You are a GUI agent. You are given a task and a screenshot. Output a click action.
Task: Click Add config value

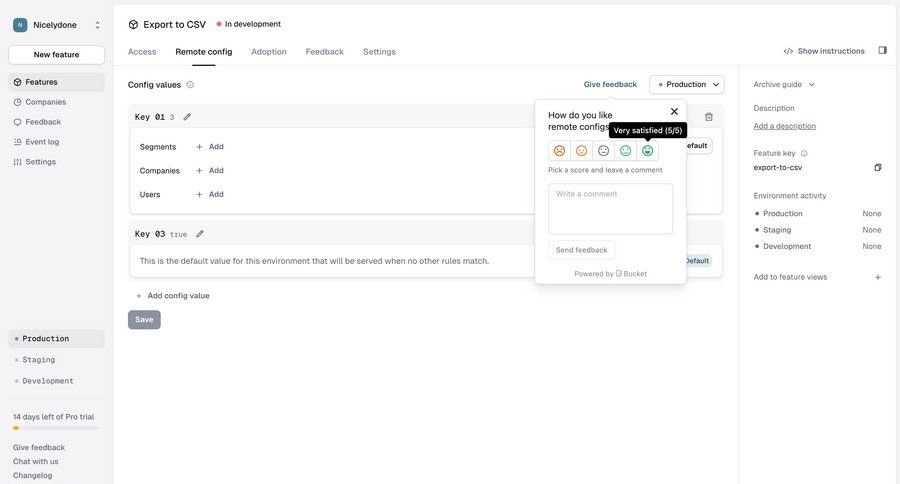click(x=173, y=296)
